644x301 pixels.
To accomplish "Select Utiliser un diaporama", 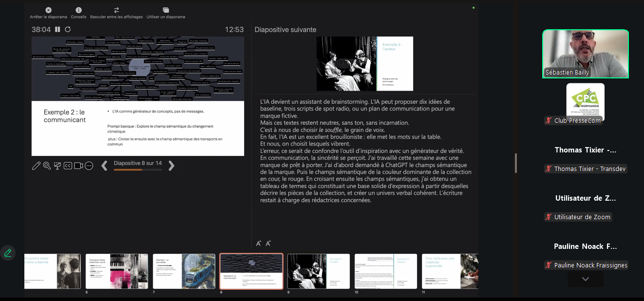I will pyautogui.click(x=166, y=13).
